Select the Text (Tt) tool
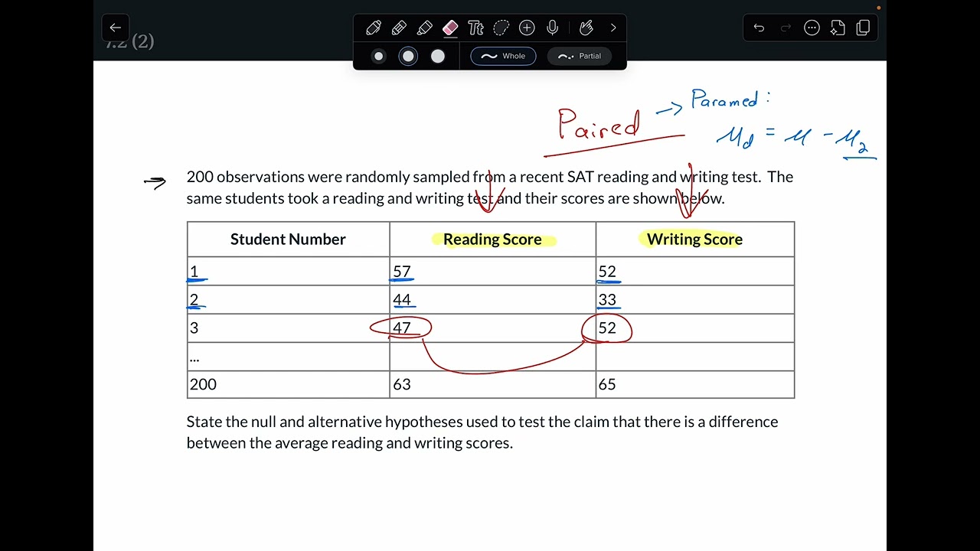This screenshot has height=551, width=980. 475,28
